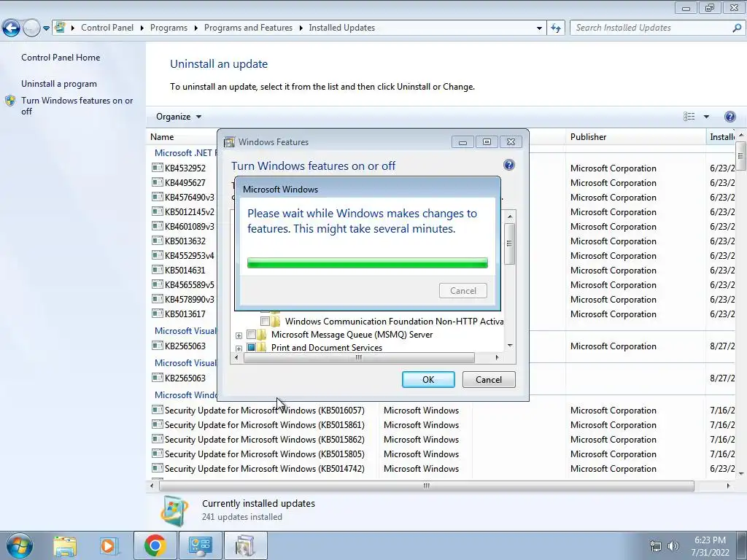Toggle Microsoft Message Queue (MSMQ) Server checkbox
Image resolution: width=747 pixels, height=560 pixels.
pyautogui.click(x=251, y=334)
